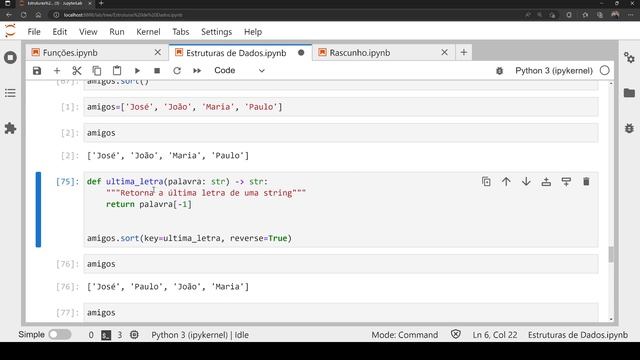This screenshot has height=360, width=640.
Task: Click input cell [77] containing amigos
Action: [341, 313]
